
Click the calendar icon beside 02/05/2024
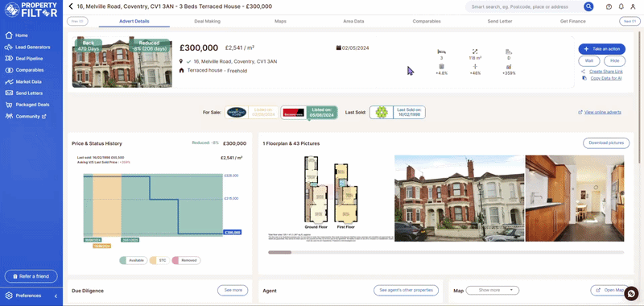click(338, 48)
